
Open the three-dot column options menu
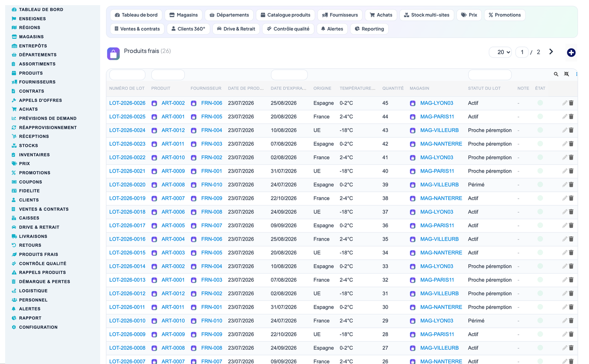tap(576, 74)
